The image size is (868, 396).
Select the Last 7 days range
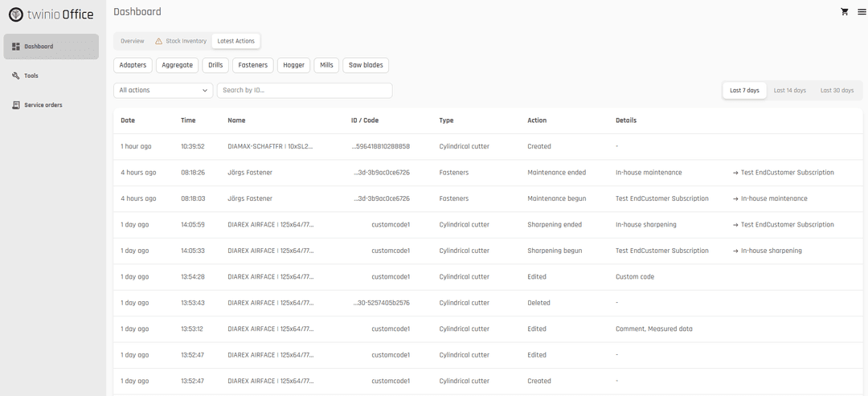pos(744,91)
